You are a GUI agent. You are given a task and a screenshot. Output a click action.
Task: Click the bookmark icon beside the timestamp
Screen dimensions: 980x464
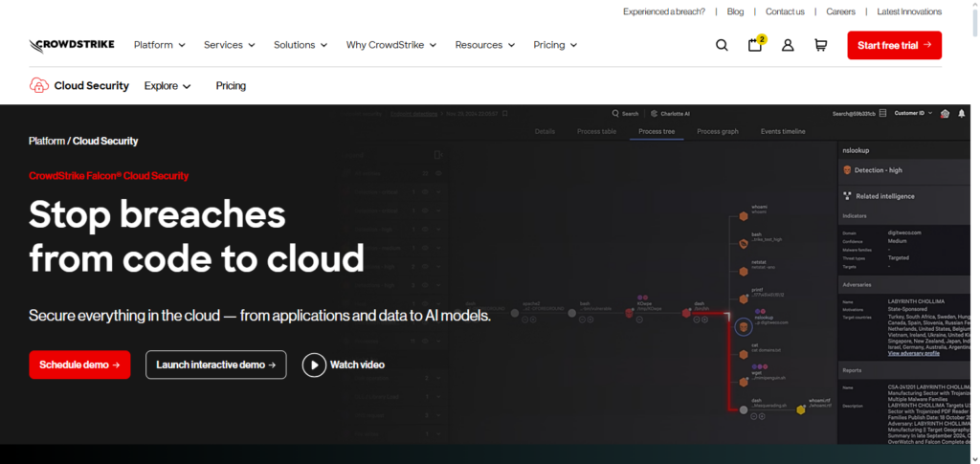505,114
